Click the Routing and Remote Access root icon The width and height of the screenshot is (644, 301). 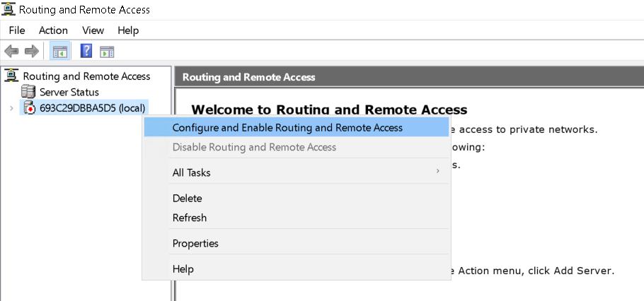pyautogui.click(x=12, y=76)
